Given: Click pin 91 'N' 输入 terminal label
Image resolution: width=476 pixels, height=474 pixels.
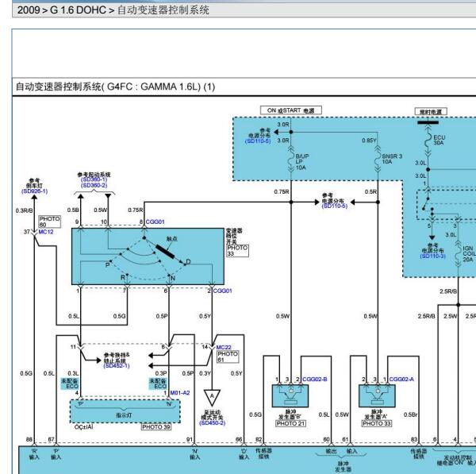Looking at the screenshot, I should (x=195, y=454).
